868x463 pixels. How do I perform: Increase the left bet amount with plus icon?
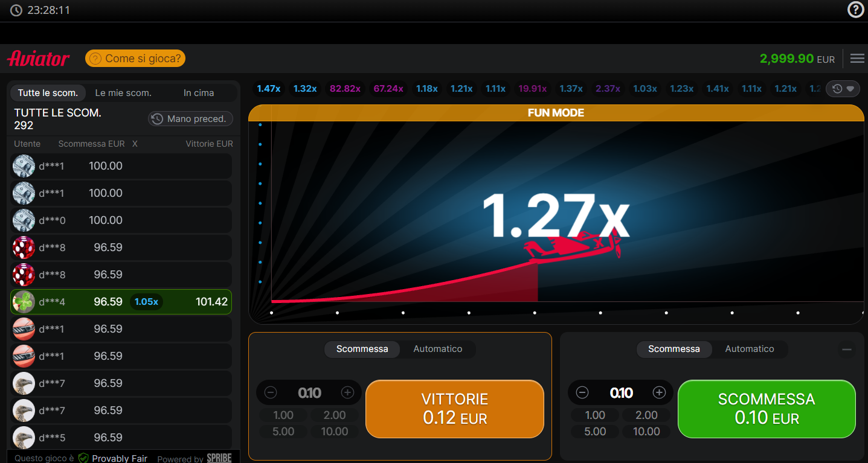click(x=347, y=393)
